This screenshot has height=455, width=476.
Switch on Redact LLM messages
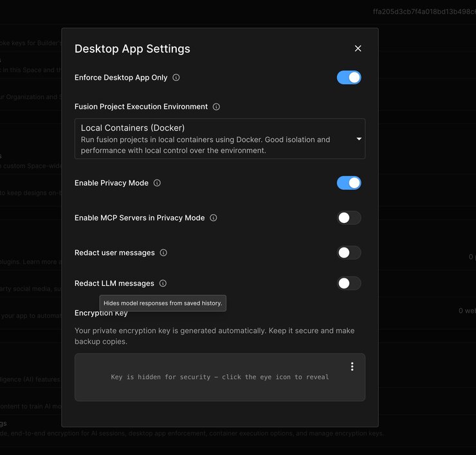point(349,283)
